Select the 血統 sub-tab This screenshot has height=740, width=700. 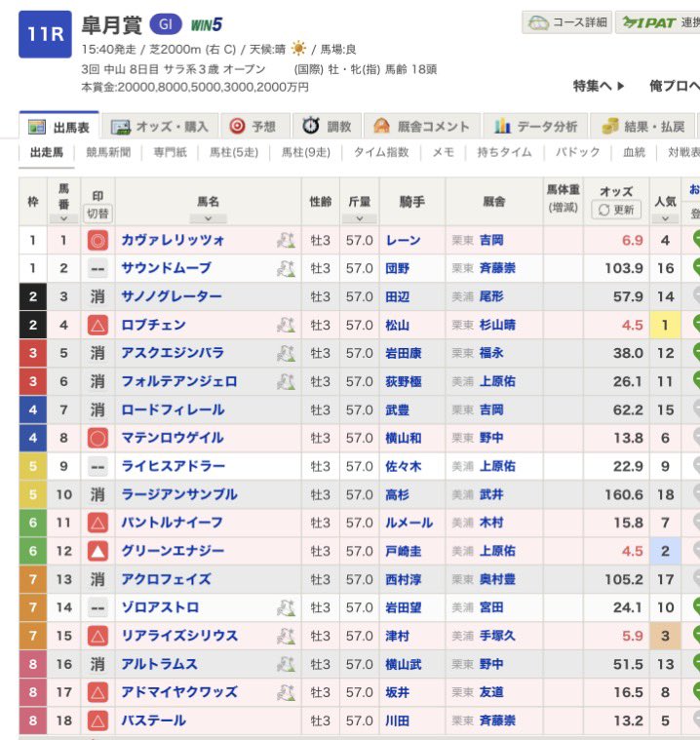pos(634,152)
